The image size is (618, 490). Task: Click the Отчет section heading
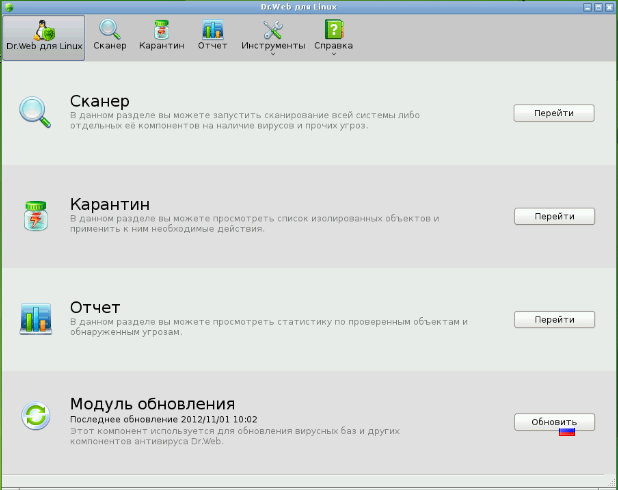coord(95,307)
